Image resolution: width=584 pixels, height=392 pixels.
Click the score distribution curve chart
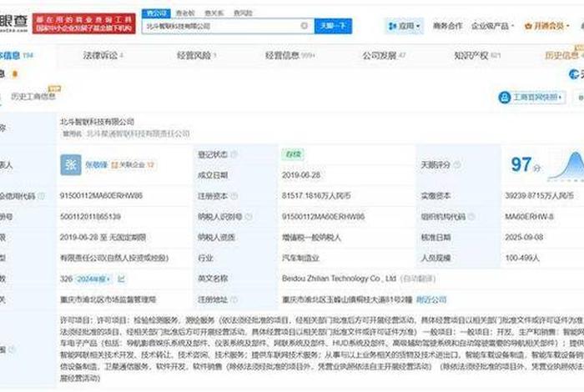click(566, 166)
